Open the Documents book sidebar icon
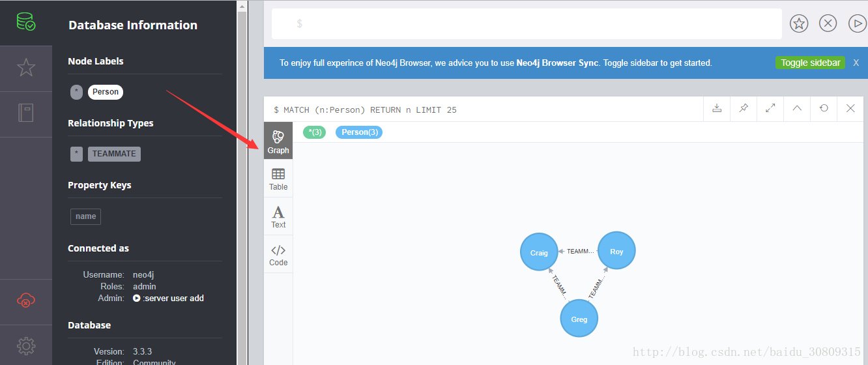The width and height of the screenshot is (868, 365). pos(26,113)
